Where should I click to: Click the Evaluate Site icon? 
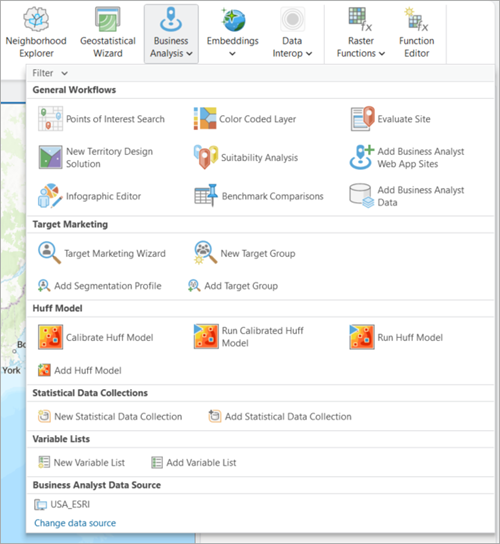[x=362, y=119]
